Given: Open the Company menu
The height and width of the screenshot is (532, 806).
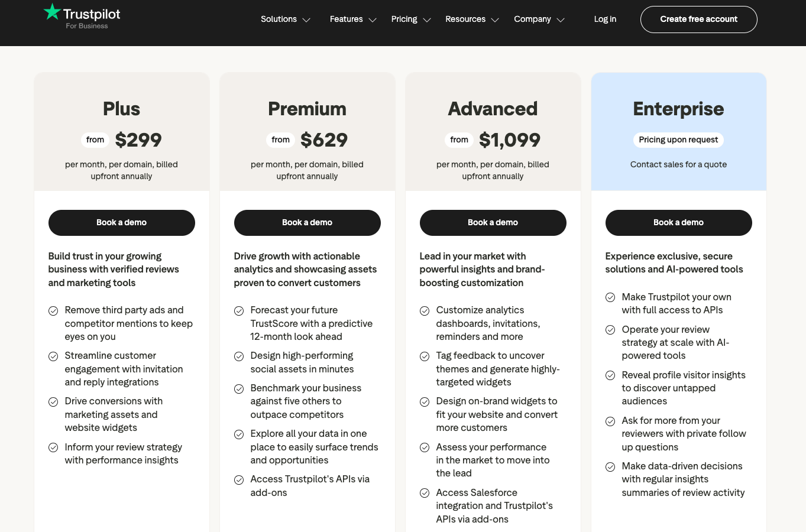Looking at the screenshot, I should (539, 19).
